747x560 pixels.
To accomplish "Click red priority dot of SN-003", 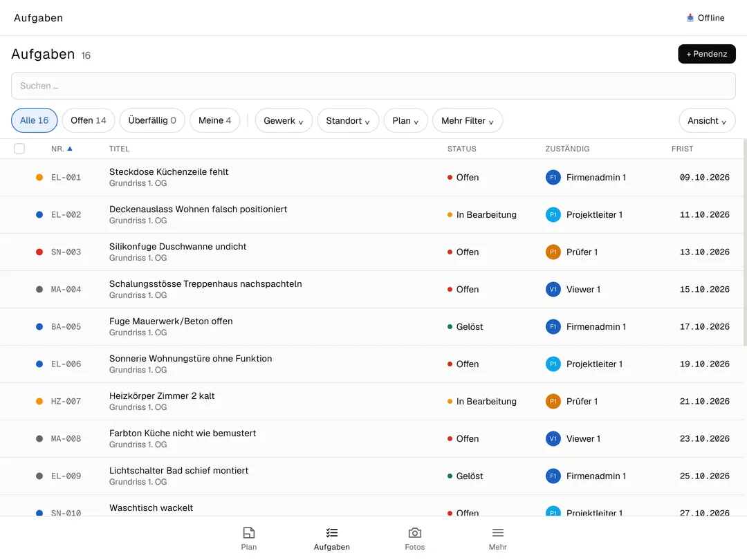I will tap(39, 252).
